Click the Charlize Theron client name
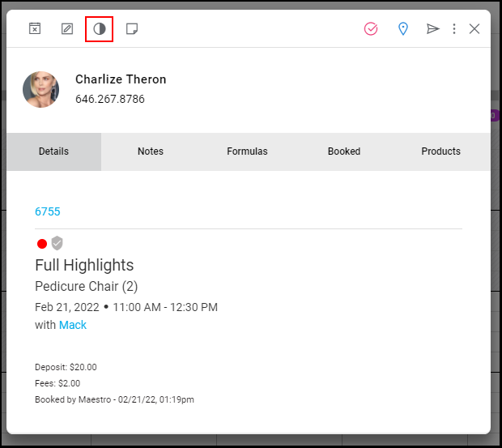This screenshot has height=448, width=502. [121, 79]
